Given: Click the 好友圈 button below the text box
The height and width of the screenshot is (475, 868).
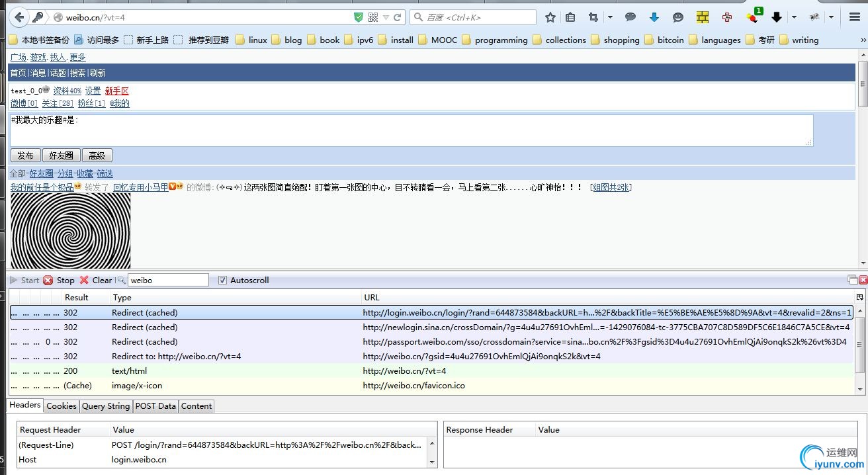Looking at the screenshot, I should (62, 155).
